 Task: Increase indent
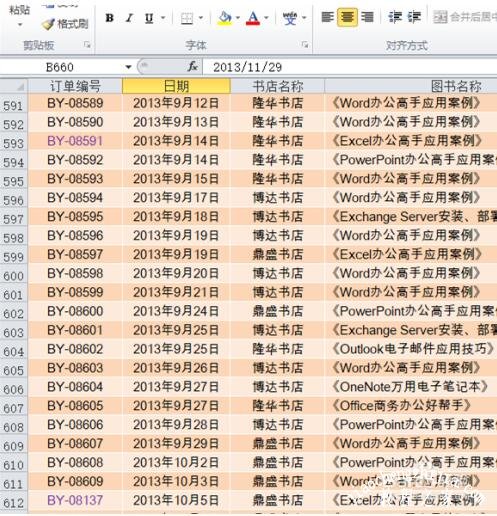(x=414, y=17)
